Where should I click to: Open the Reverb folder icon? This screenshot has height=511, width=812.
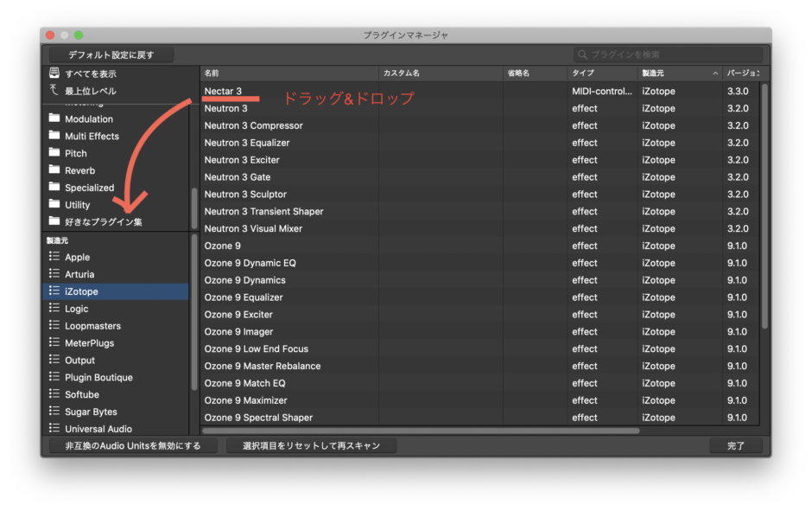click(x=54, y=170)
